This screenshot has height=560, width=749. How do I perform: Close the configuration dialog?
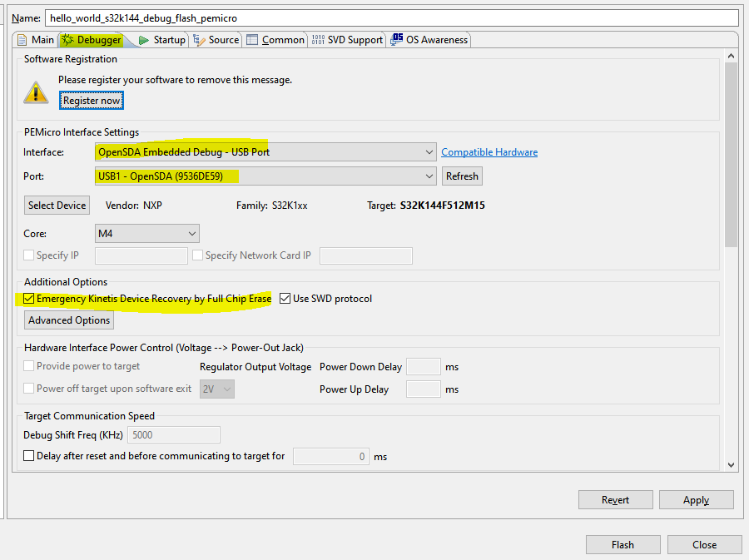[x=705, y=545]
